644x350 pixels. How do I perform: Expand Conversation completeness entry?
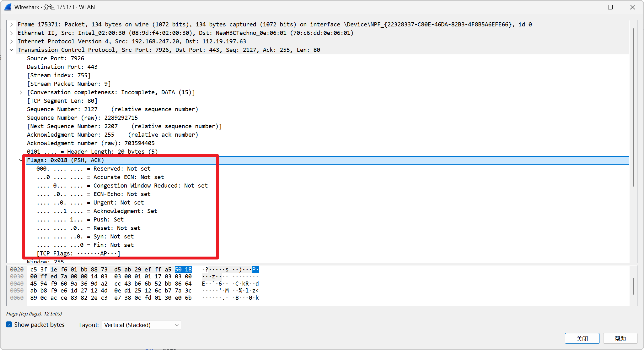(x=21, y=92)
